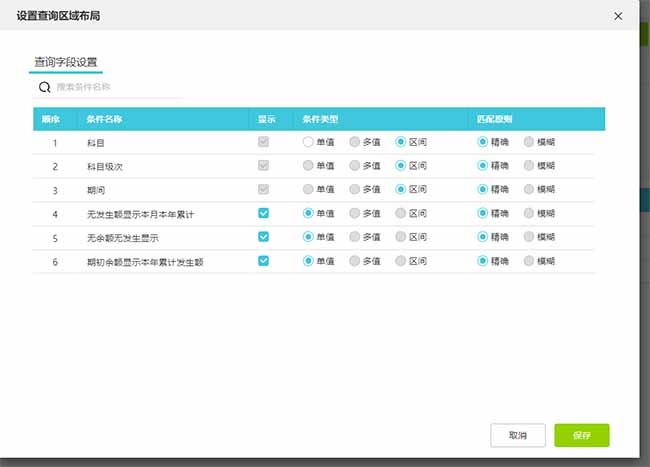Image resolution: width=650 pixels, height=467 pixels.
Task: Uncheck 显示 for 无发生额显示本月本年累计
Action: [263, 213]
